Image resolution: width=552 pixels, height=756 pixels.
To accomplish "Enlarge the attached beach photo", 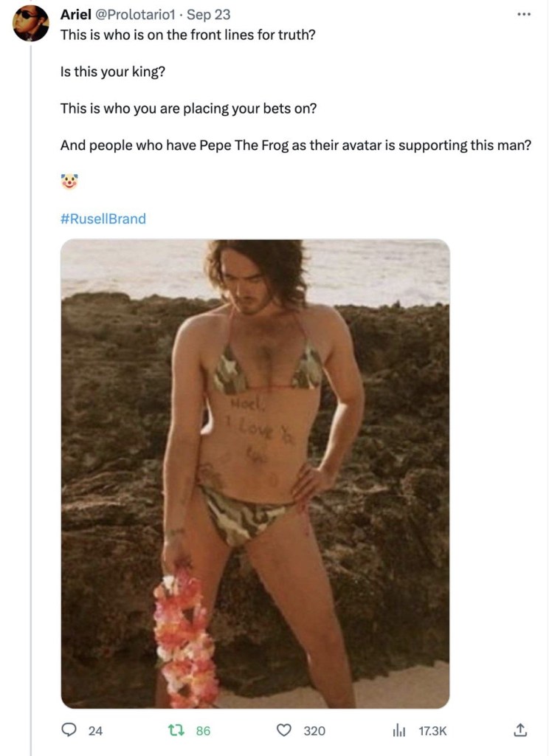I will coord(255,473).
